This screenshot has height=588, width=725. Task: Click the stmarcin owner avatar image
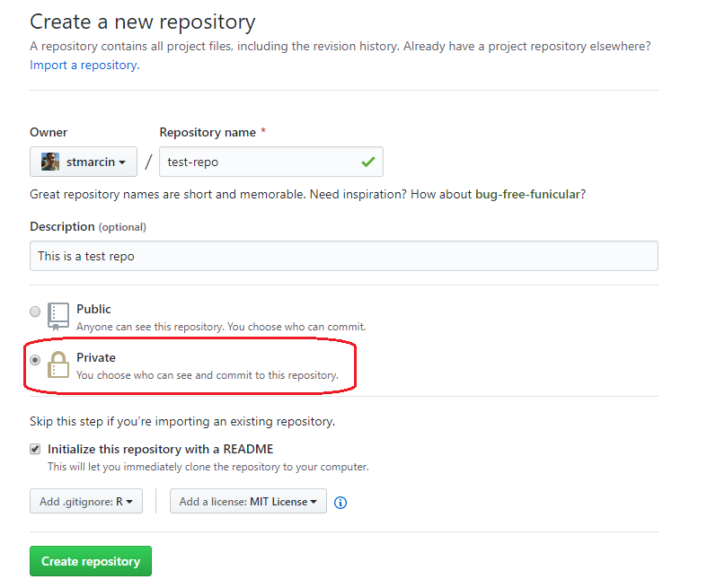[50, 162]
